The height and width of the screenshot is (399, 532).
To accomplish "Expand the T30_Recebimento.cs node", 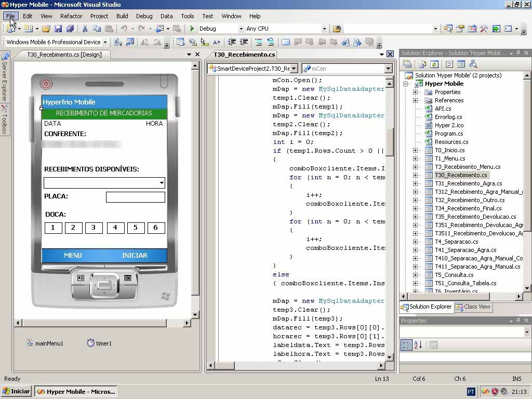I will (415, 175).
